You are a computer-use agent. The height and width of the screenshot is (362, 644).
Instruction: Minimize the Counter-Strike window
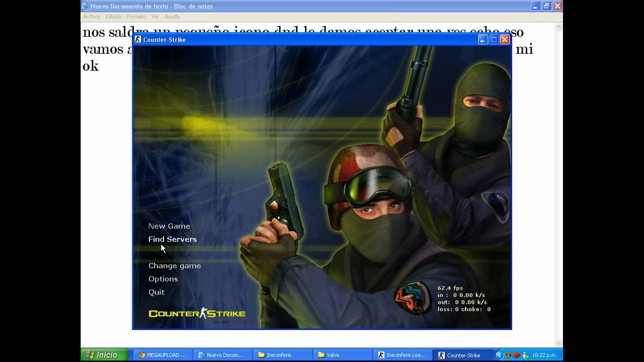coord(482,40)
